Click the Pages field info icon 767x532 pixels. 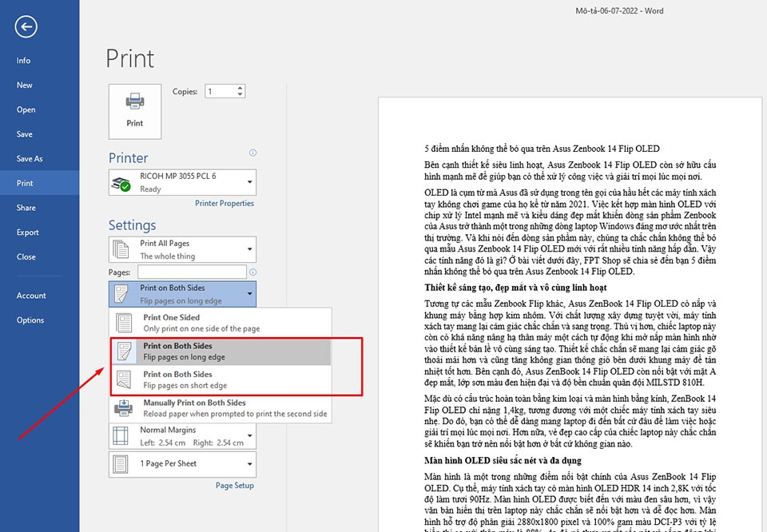(253, 272)
